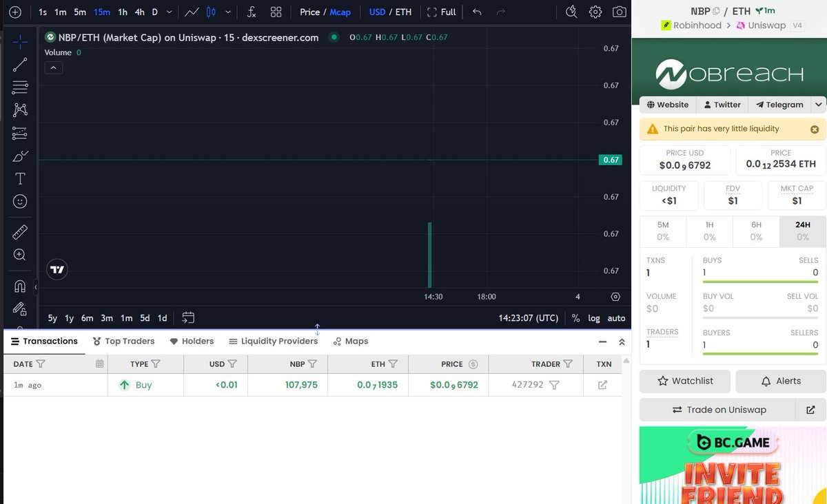Select the trend line drawing tool
The image size is (827, 504).
(x=20, y=65)
